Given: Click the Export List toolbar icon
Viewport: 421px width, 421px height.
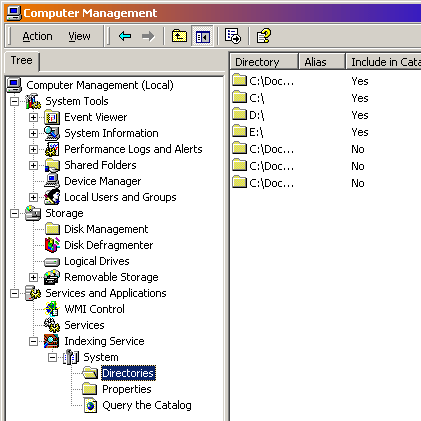Looking at the screenshot, I should click(x=233, y=36).
